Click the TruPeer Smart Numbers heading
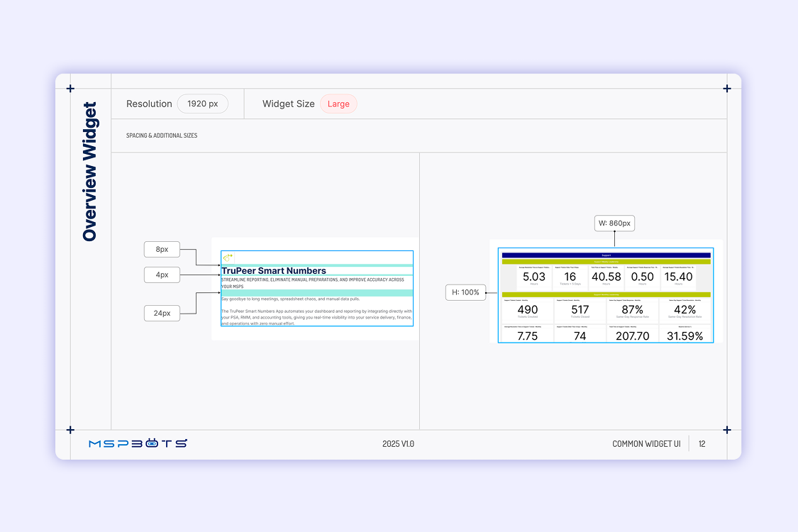The width and height of the screenshot is (798, 532). [x=274, y=271]
